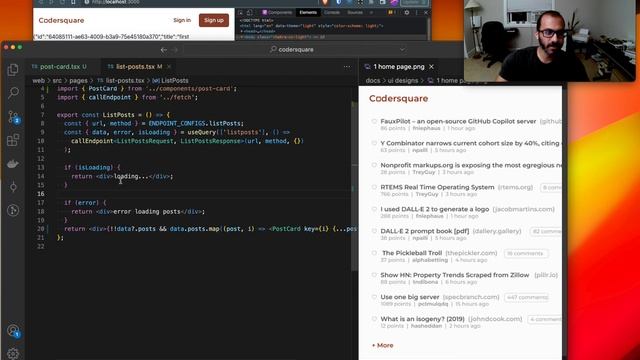Open DevTools Elements tab
The image size is (640, 360).
click(x=308, y=13)
